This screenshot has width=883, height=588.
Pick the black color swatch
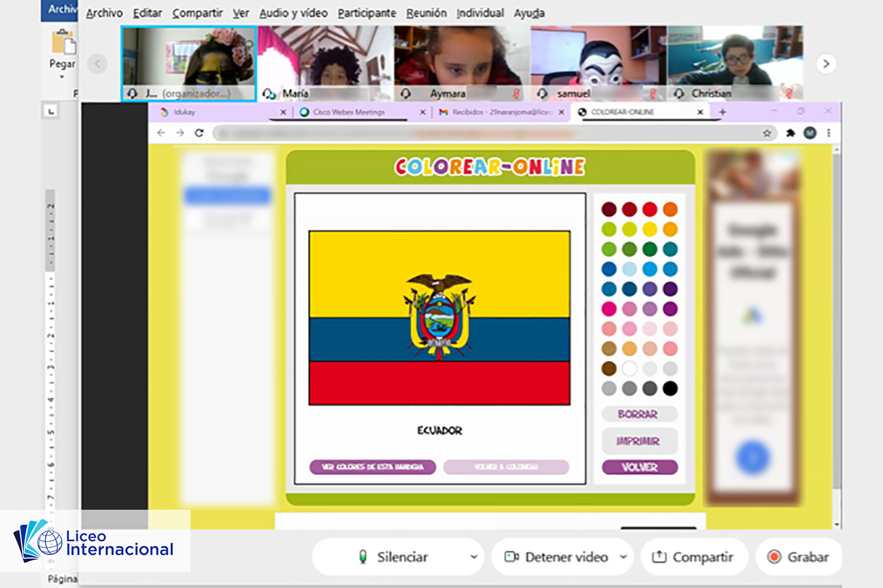[670, 388]
